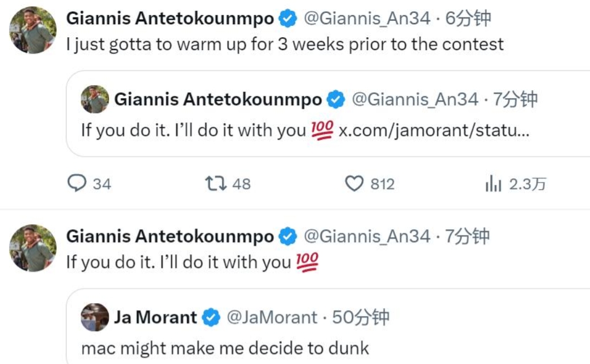Image resolution: width=590 pixels, height=364 pixels.
Task: Click verified badge in quoted Giannis tweet
Action: pos(336,100)
